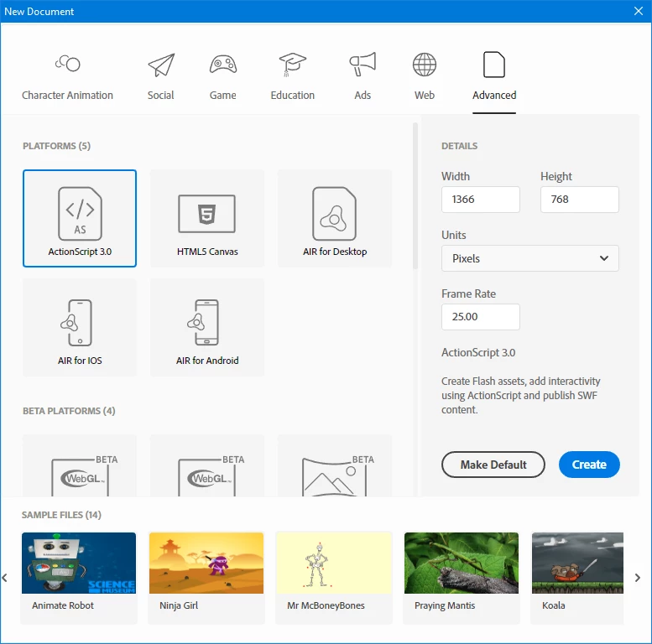Click the Animate Robot label text
This screenshot has width=652, height=644.
[x=63, y=605]
